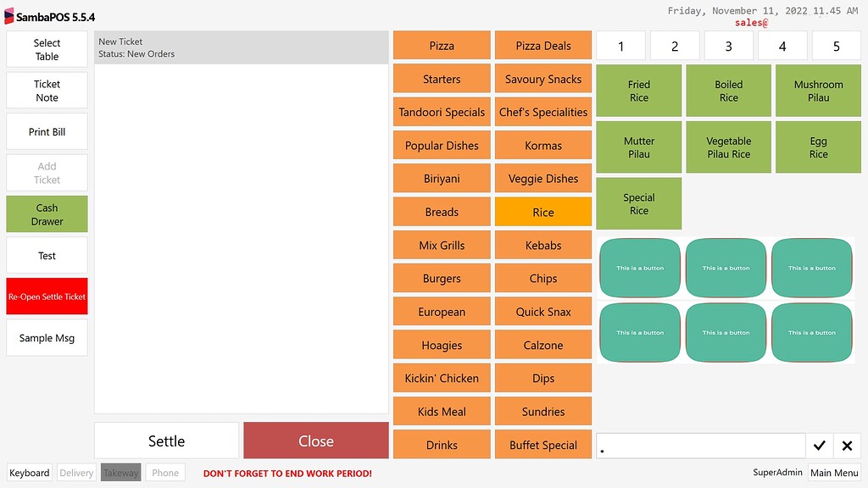Viewport: 868px width, 488px height.
Task: Click Select Table
Action: (46, 48)
